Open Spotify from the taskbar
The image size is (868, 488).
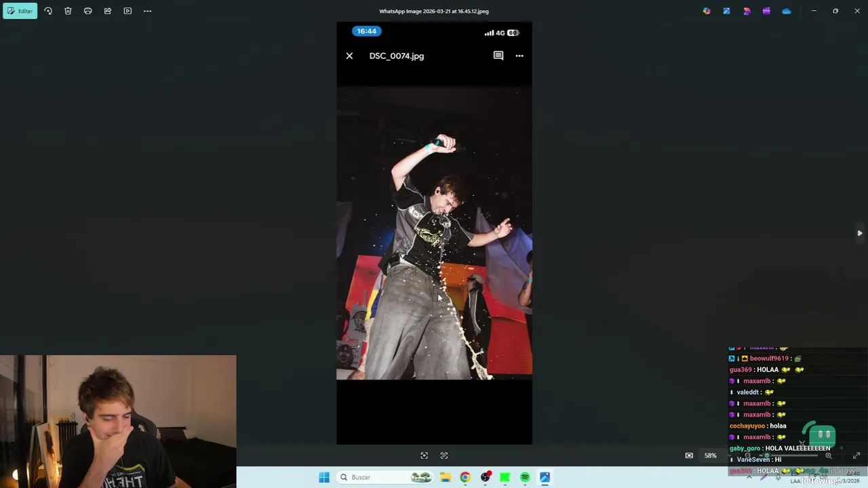[x=525, y=477]
